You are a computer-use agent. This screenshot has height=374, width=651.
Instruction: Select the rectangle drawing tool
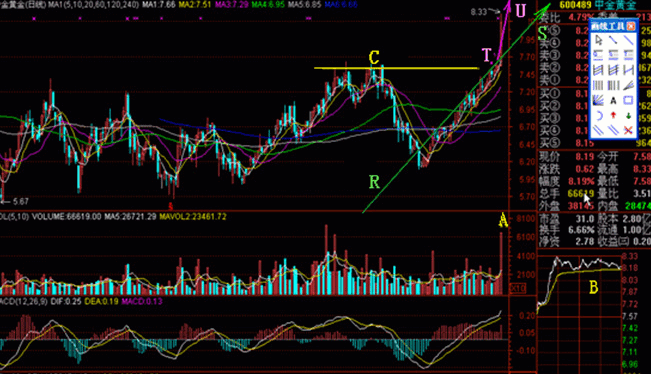[x=628, y=100]
